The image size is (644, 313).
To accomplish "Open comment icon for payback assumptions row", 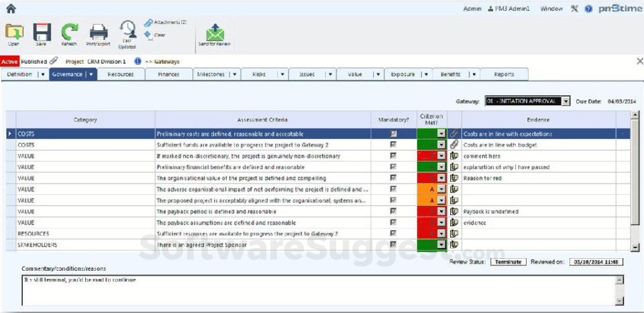I will (454, 223).
